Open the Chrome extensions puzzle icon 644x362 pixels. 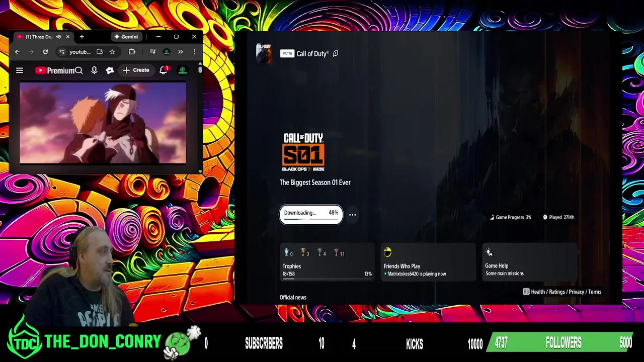coord(132,52)
